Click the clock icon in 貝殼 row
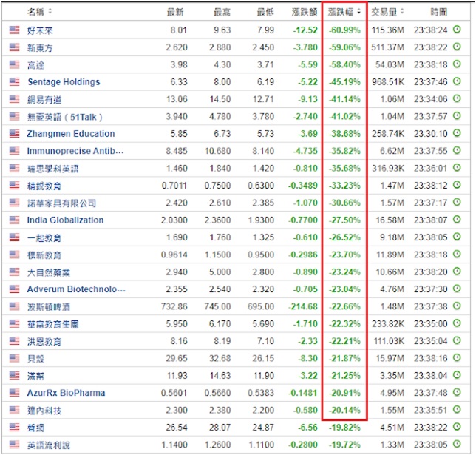 pyautogui.click(x=457, y=358)
